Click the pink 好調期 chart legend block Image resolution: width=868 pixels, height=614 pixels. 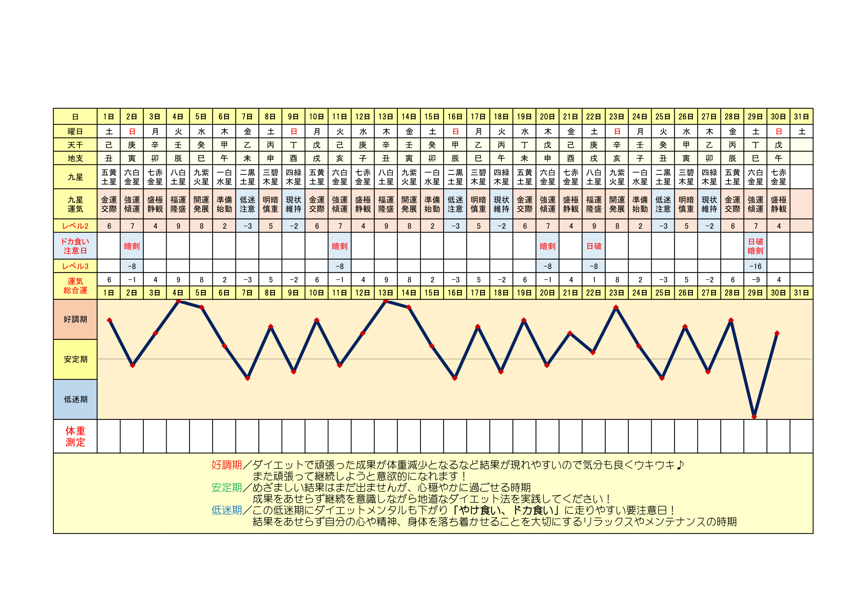pos(75,320)
